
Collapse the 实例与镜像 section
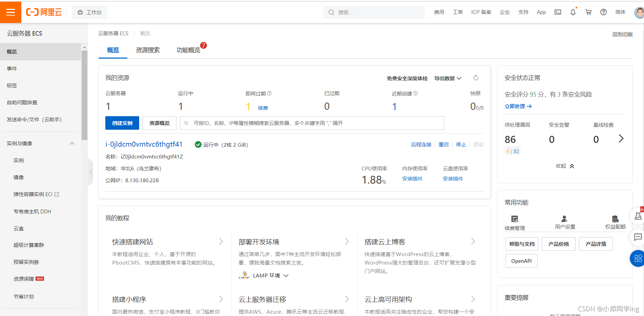(72, 143)
